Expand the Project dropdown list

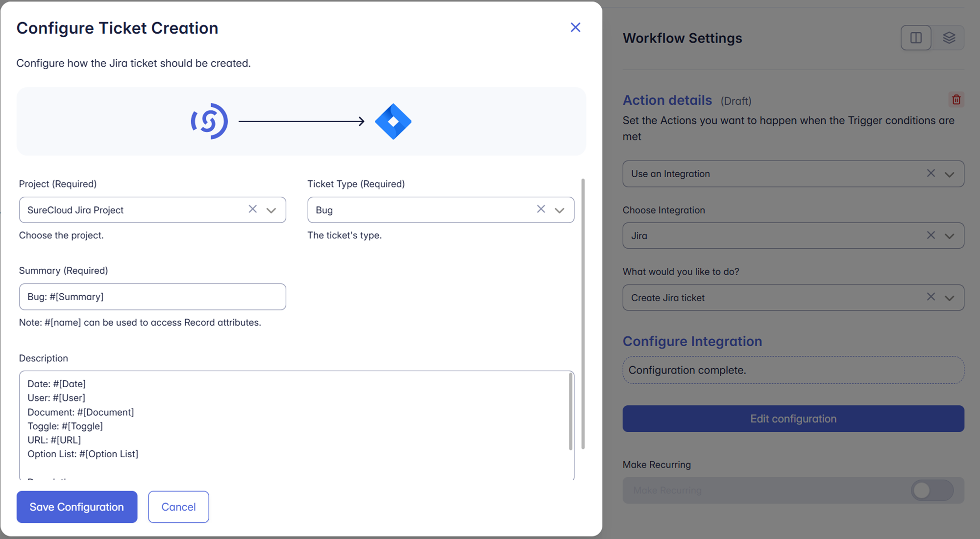[x=271, y=210]
